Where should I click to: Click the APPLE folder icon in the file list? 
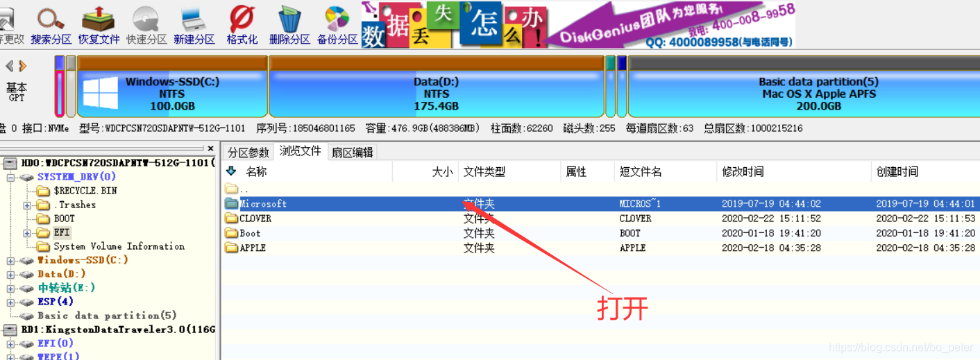(231, 248)
